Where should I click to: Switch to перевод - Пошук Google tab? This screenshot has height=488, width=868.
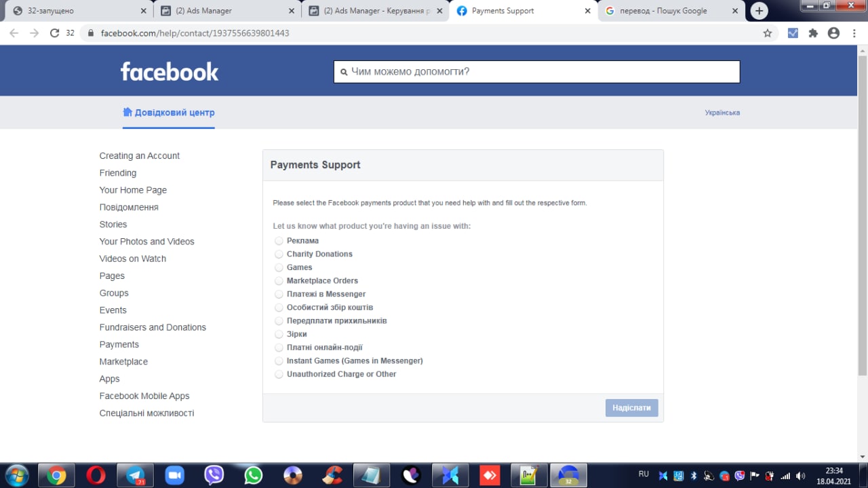pyautogui.click(x=671, y=11)
